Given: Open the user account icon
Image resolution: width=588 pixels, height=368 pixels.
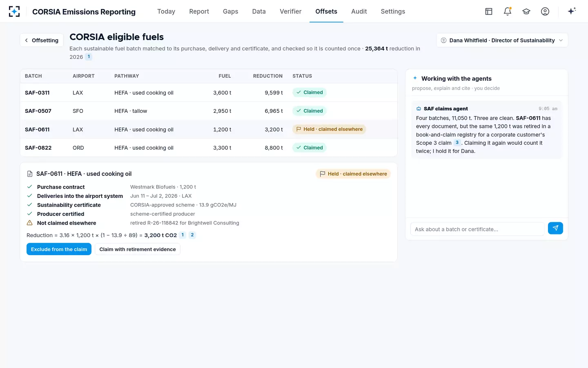Looking at the screenshot, I should point(545,11).
